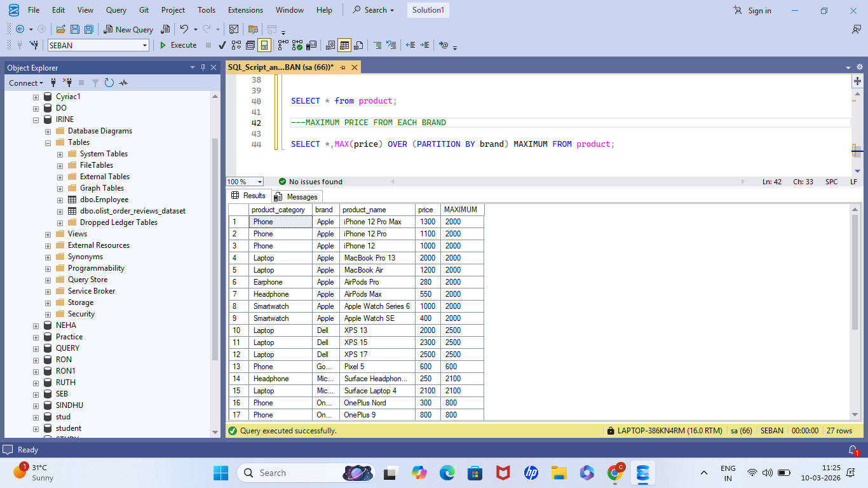Click the feedback icon below Sign in
868x488 pixels.
click(856, 29)
